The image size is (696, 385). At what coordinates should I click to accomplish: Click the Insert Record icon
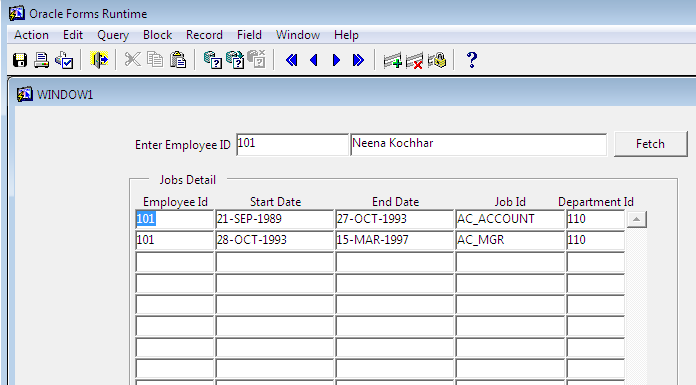coord(392,60)
